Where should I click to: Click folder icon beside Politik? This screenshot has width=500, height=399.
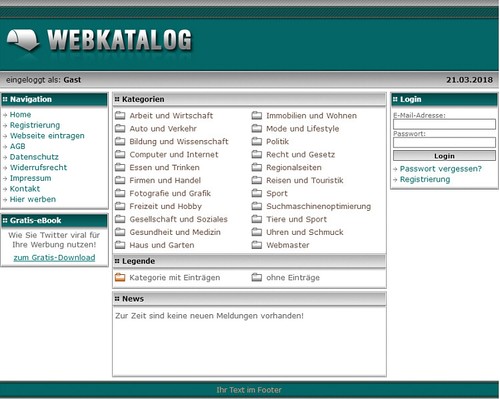pyautogui.click(x=257, y=141)
